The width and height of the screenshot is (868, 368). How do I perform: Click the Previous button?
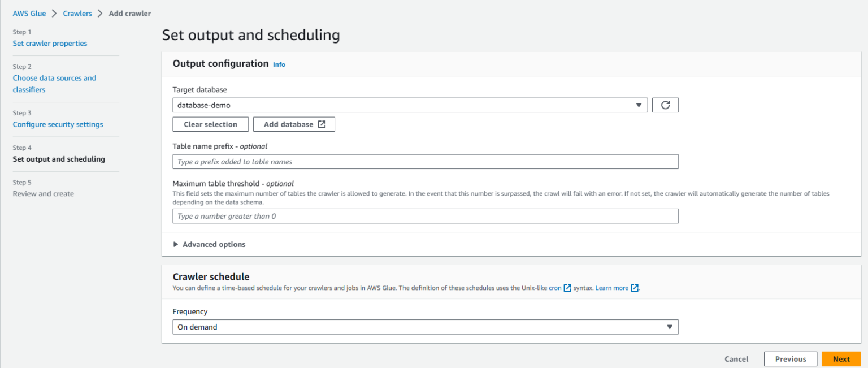(x=790, y=358)
